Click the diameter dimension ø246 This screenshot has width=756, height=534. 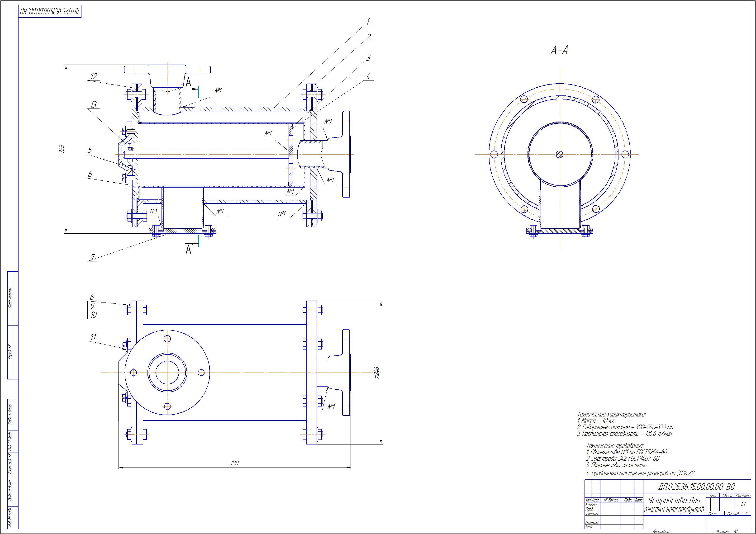point(377,373)
